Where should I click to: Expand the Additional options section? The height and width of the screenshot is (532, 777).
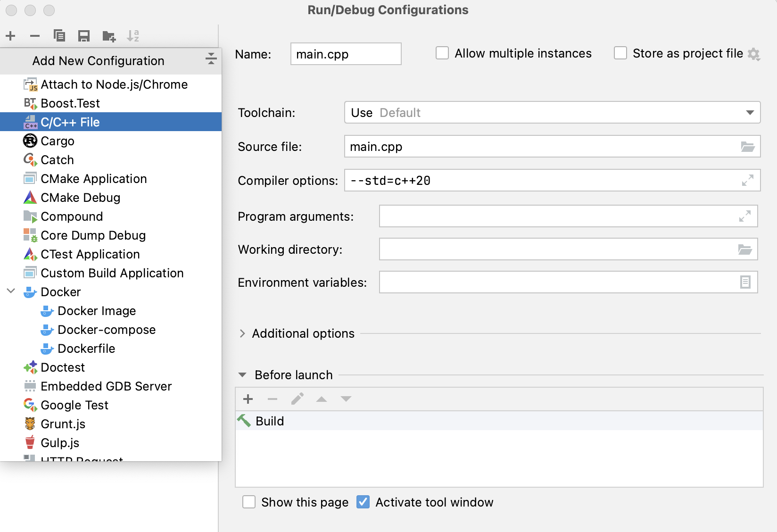(243, 333)
